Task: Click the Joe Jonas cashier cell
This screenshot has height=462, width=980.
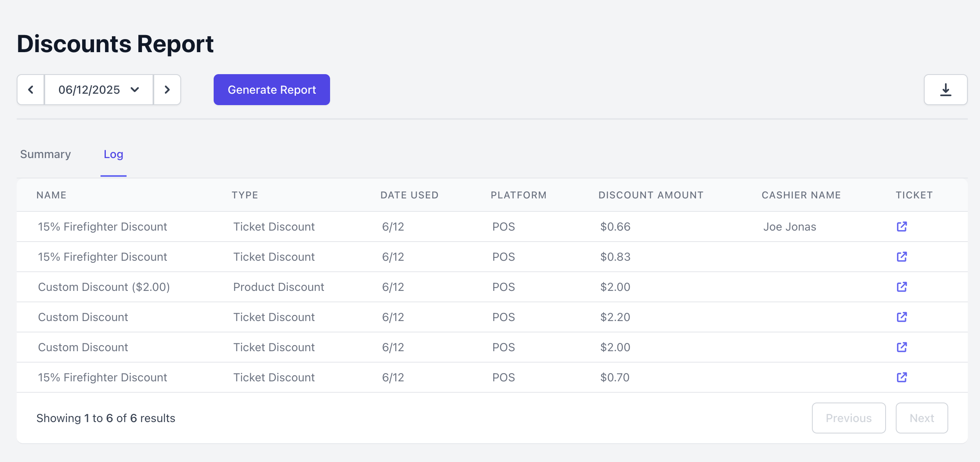Action: pos(790,227)
